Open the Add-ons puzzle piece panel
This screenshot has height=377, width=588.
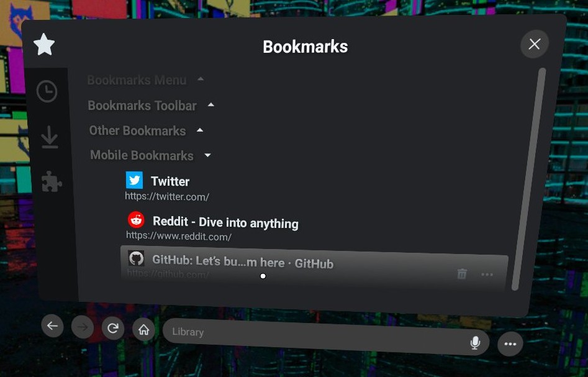[52, 181]
